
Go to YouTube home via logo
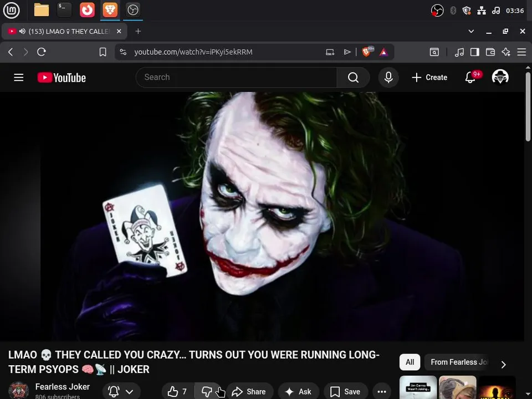tap(62, 78)
